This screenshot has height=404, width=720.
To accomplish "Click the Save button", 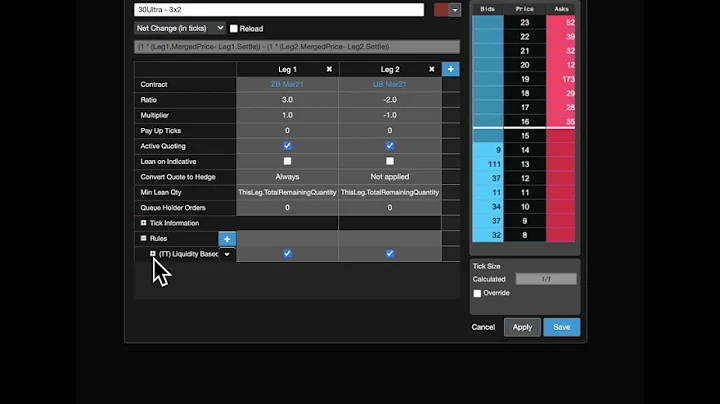I will tap(562, 327).
